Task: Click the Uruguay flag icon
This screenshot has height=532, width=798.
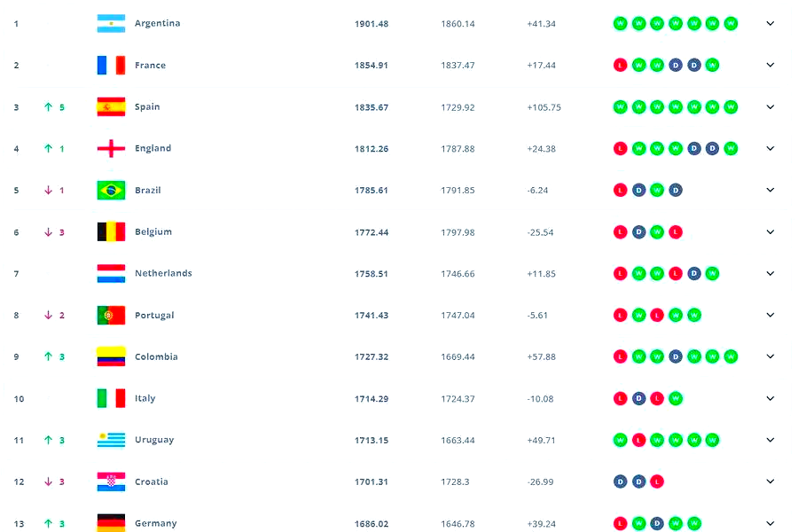Action: [111, 441]
